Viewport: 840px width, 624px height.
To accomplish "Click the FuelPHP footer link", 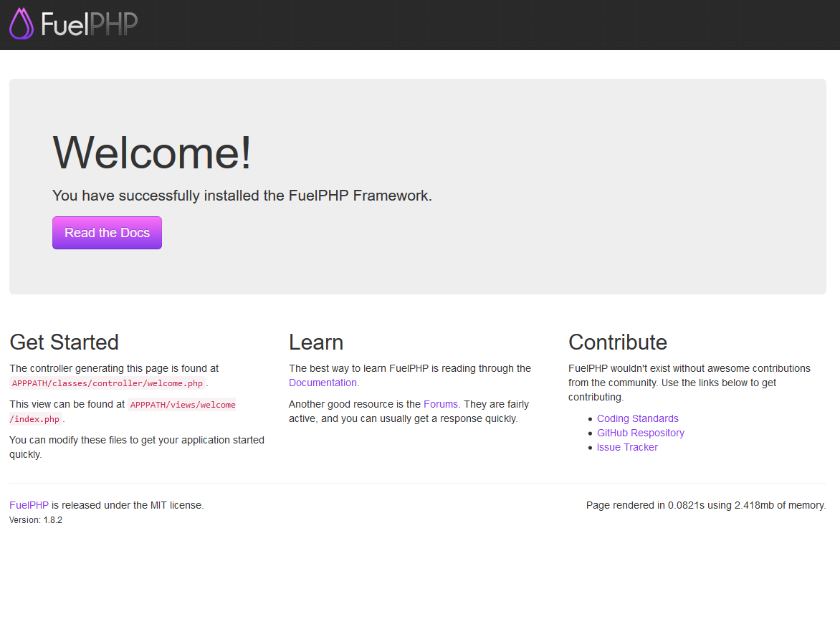I will pyautogui.click(x=29, y=506).
